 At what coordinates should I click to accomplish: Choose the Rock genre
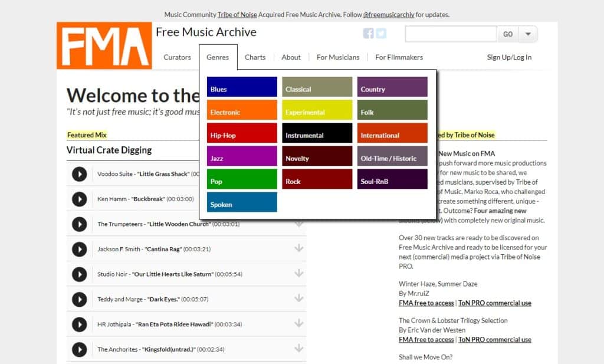[317, 179]
